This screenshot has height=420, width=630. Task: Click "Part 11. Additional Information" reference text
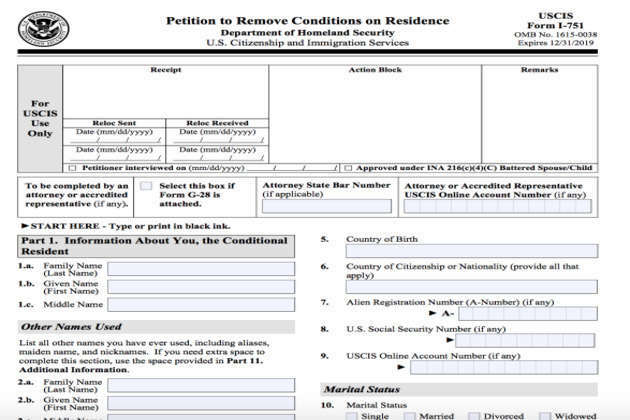point(140,365)
